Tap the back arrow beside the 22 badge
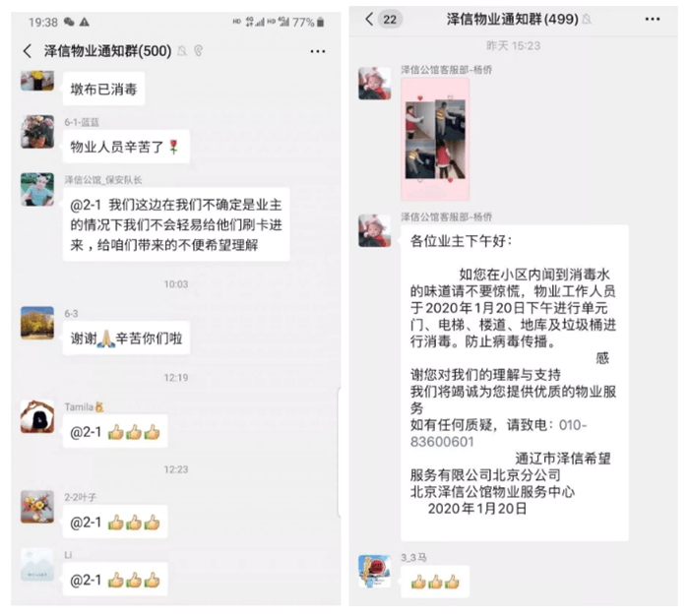Screen dimensions: 689x616 369,19
